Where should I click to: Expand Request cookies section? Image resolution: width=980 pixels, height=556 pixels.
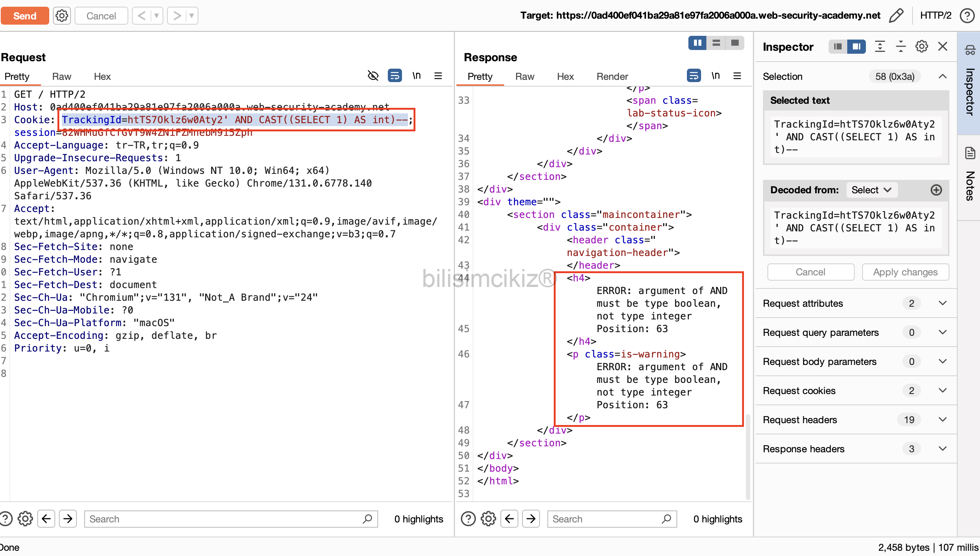click(942, 390)
